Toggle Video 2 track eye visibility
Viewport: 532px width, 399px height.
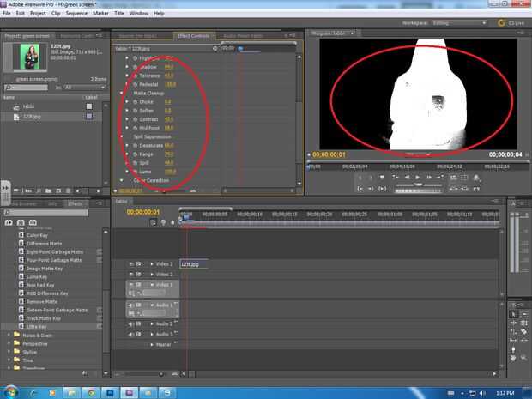tap(131, 274)
